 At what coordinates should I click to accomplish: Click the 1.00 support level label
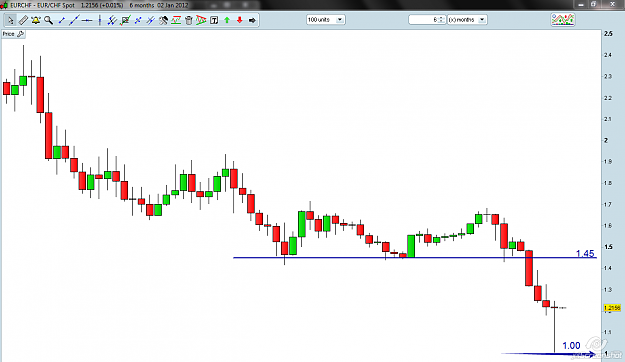571,345
